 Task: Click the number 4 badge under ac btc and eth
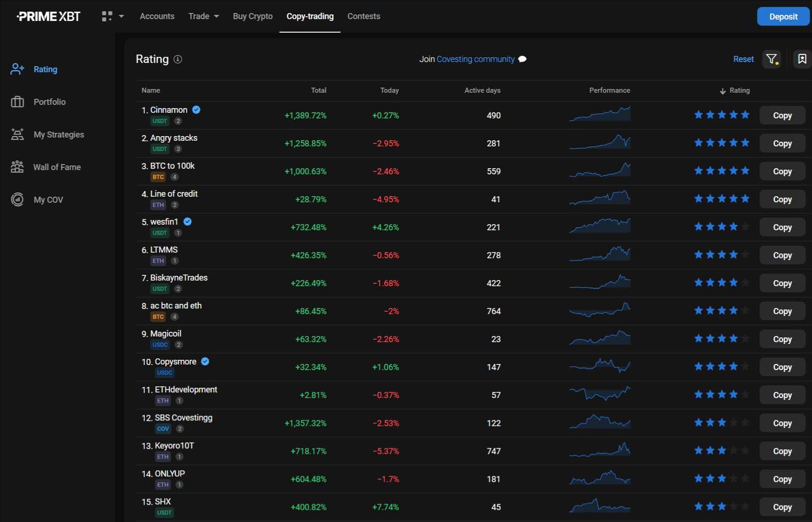[x=174, y=317]
